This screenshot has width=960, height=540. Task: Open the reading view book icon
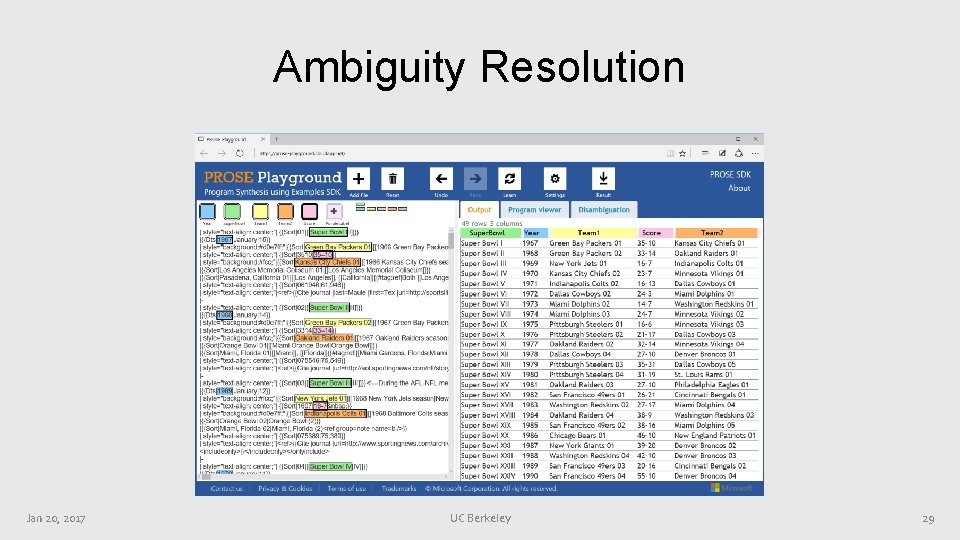click(x=670, y=153)
